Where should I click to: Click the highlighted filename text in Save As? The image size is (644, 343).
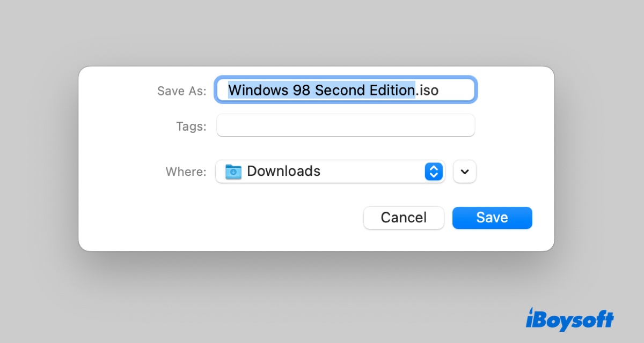[322, 90]
